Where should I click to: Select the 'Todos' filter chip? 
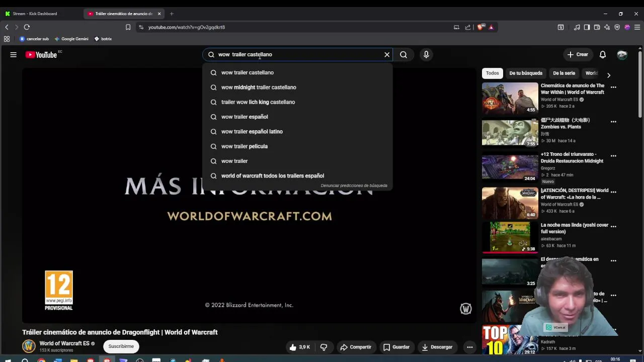(493, 73)
